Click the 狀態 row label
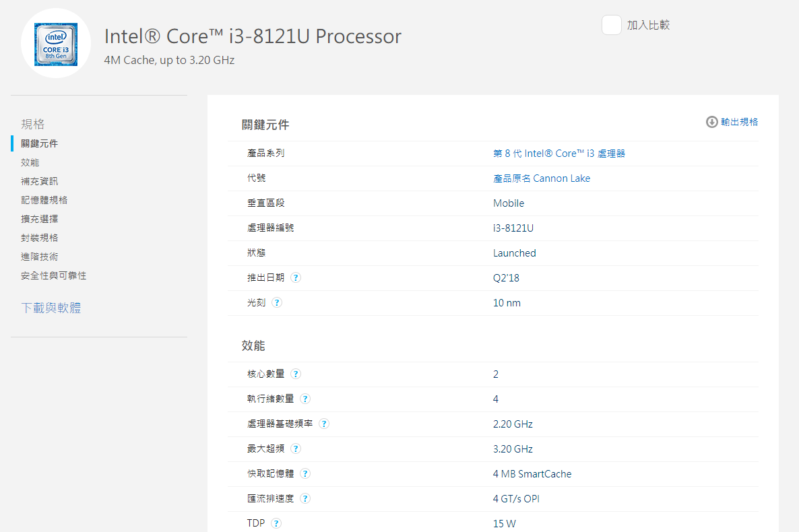Image resolution: width=799 pixels, height=532 pixels. 256,253
